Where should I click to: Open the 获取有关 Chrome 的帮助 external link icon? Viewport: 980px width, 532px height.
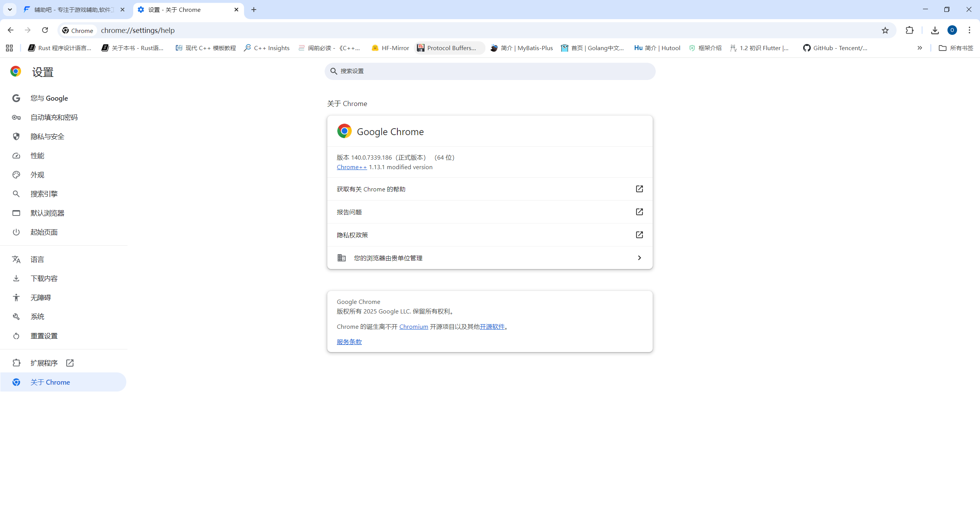click(639, 189)
